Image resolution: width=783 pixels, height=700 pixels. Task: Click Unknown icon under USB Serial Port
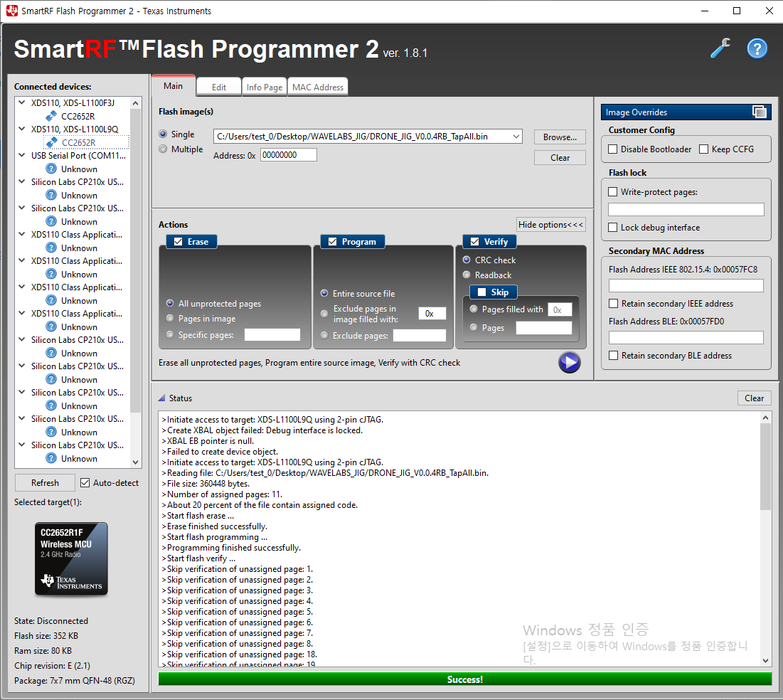pyautogui.click(x=51, y=169)
